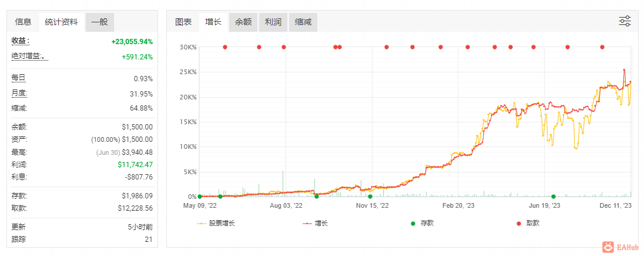644x256 pixels.
Task: Click the 每日 label
Action: coord(18,78)
